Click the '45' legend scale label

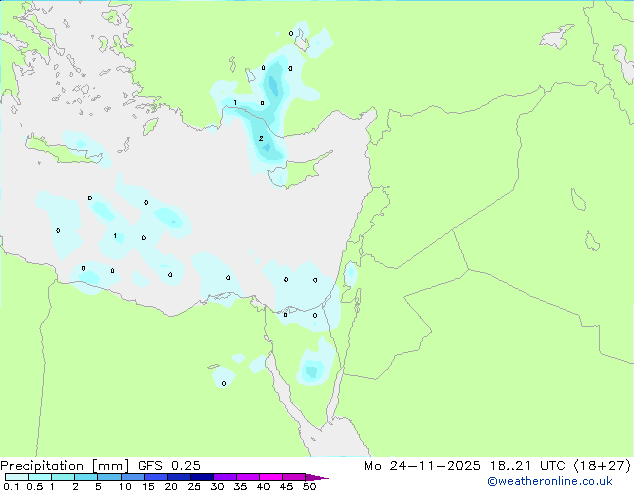(x=286, y=486)
